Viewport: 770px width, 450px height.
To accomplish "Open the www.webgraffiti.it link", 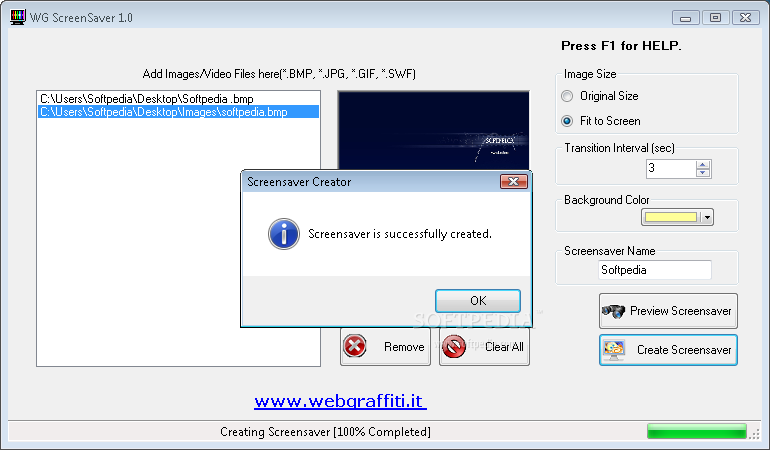I will (x=340, y=401).
